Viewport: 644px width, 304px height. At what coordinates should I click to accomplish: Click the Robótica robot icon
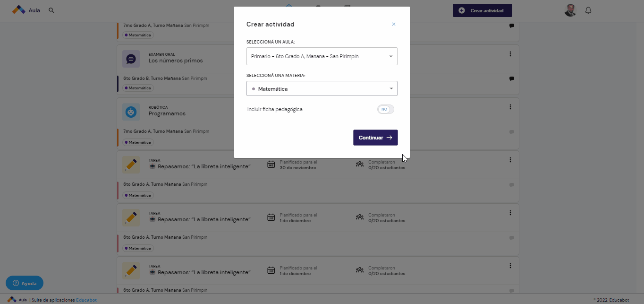[x=131, y=112]
